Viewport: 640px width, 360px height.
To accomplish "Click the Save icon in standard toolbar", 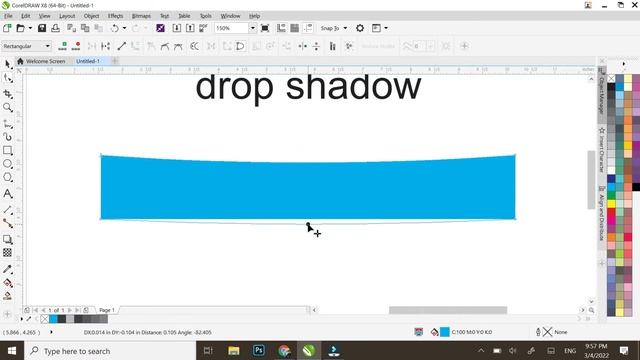I will coord(42,28).
